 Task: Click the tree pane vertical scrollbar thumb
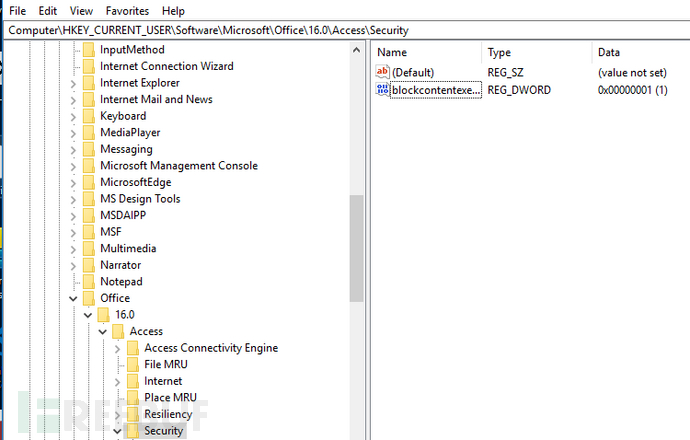tap(356, 249)
